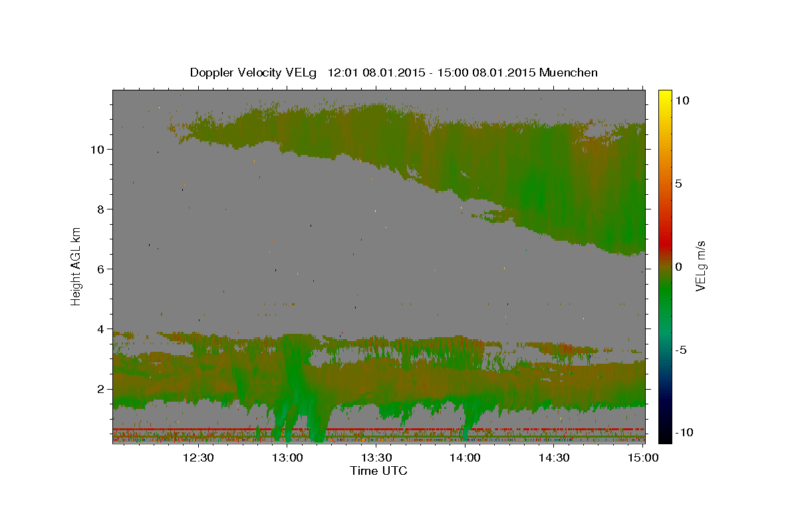The image size is (798, 532).
Task: Click the 'VELg m/s' colorbar label
Action: 700,267
